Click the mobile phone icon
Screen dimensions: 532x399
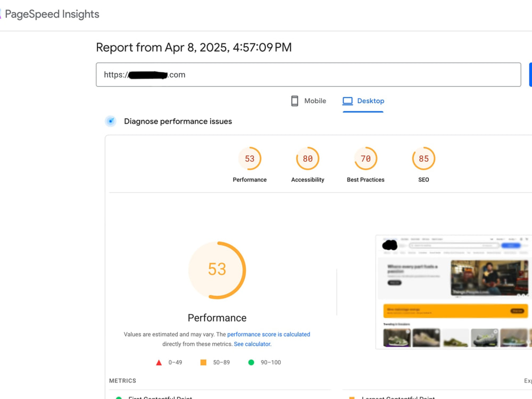pyautogui.click(x=295, y=101)
